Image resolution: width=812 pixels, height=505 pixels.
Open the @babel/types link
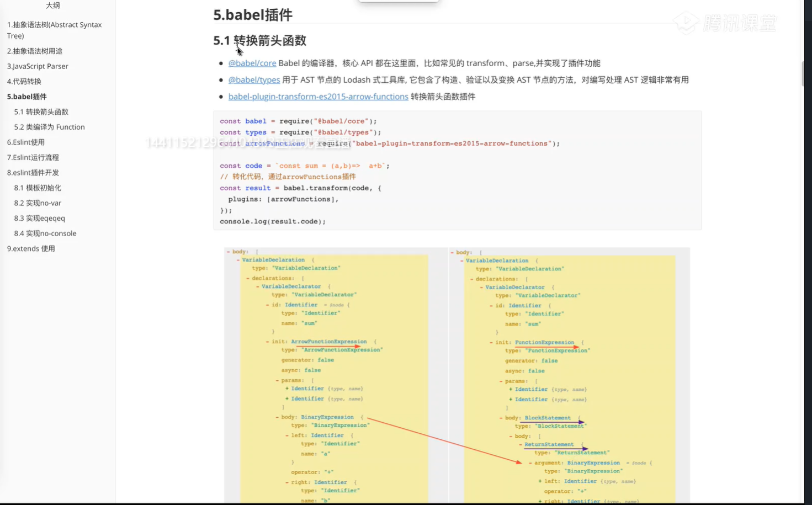pos(254,80)
